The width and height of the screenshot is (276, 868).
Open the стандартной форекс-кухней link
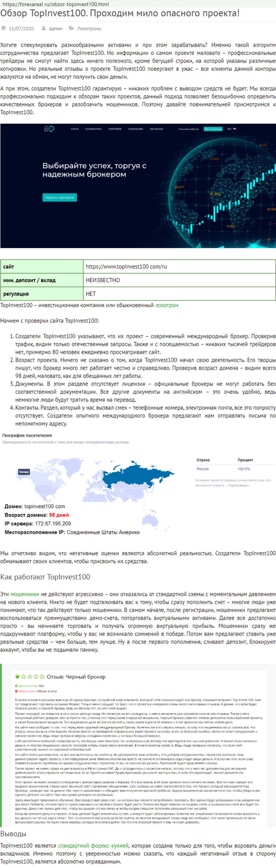pyautogui.click(x=93, y=846)
